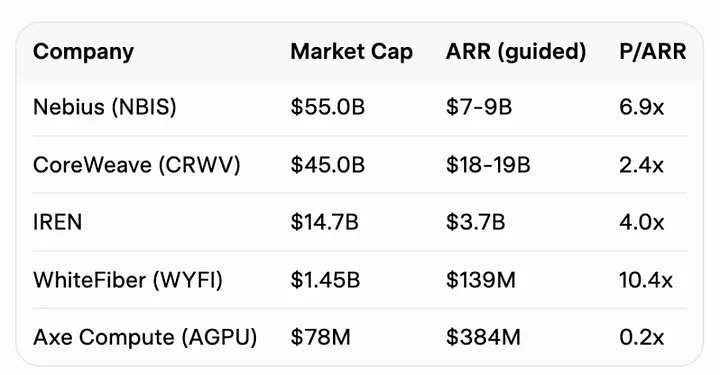Select the Nebius (NBIS) company cell
This screenshot has width=720, height=375.
[x=105, y=107]
